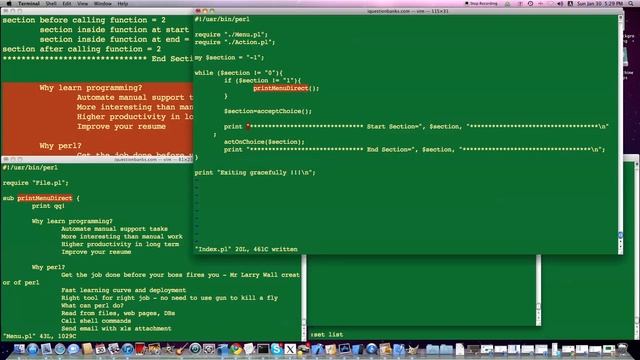Open GarageBand guitar icon in Dock
This screenshot has width=640, height=360.
(x=182, y=349)
